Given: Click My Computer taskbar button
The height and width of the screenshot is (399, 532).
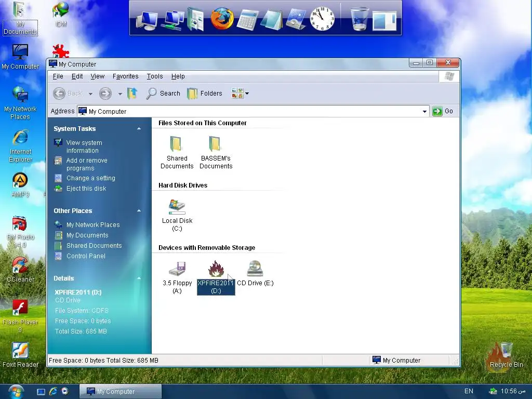Looking at the screenshot, I should pyautogui.click(x=120, y=392).
